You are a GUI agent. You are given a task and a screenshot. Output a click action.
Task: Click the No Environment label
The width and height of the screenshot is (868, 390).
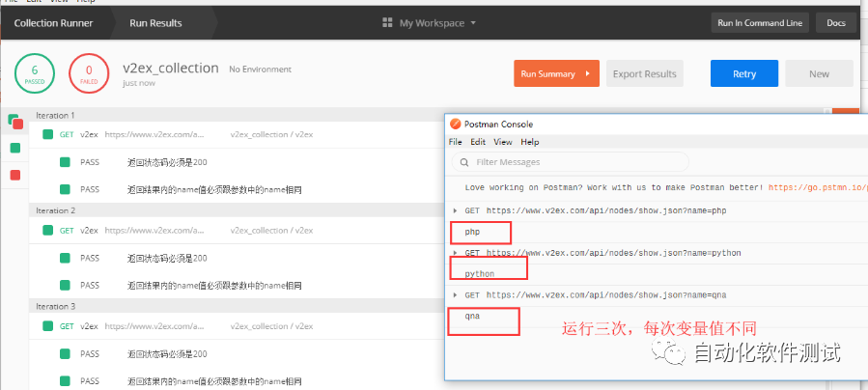pos(260,70)
